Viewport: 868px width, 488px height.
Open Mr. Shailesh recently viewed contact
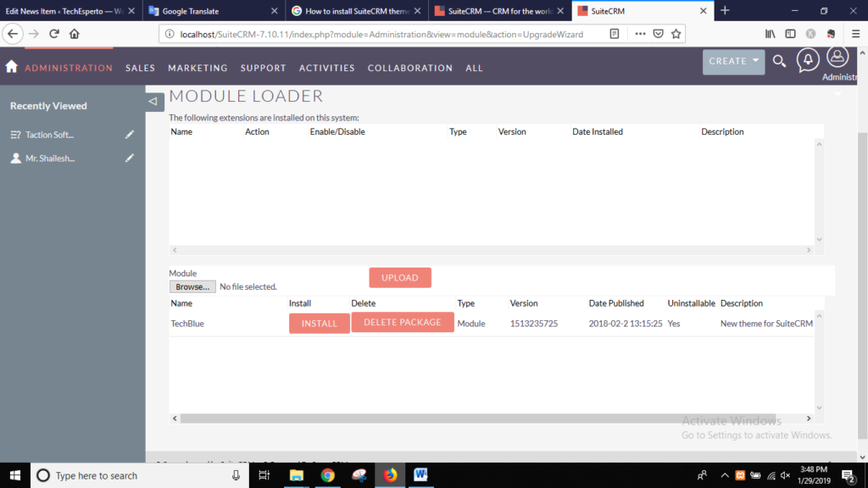tap(50, 158)
